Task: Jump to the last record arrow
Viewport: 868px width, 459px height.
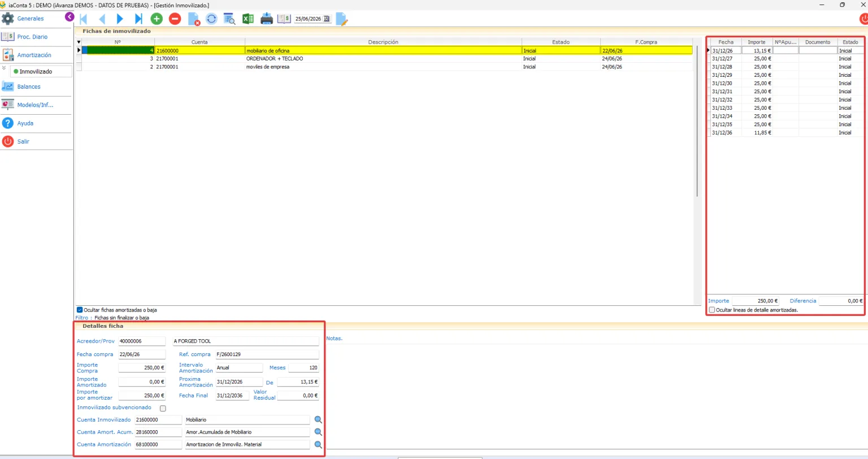Action: (138, 19)
